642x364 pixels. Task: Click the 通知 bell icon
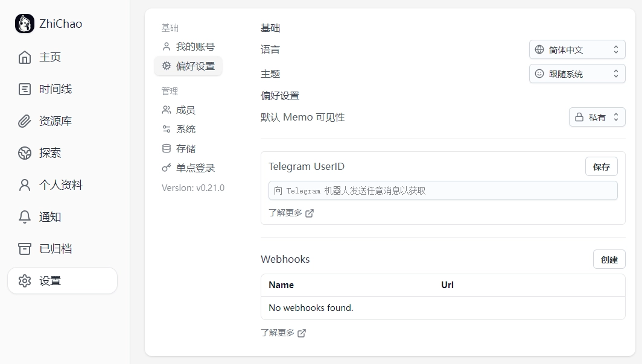(x=25, y=217)
